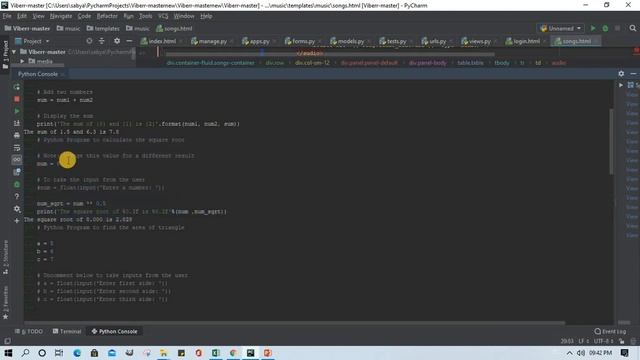Minimize the Python Console panel
This screenshot has height=360, width=640.
[x=633, y=73]
